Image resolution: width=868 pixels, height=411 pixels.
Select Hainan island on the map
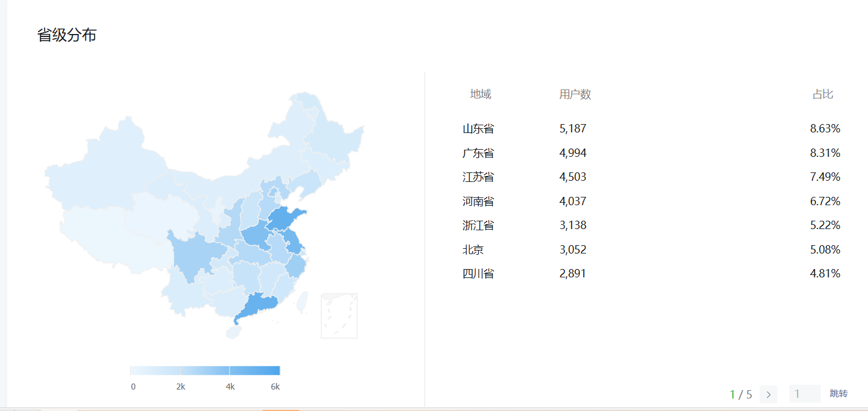(232, 332)
